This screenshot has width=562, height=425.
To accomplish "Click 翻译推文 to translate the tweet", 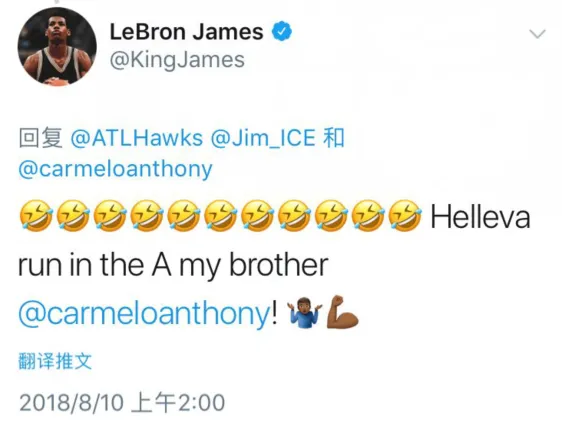I will (x=55, y=361).
